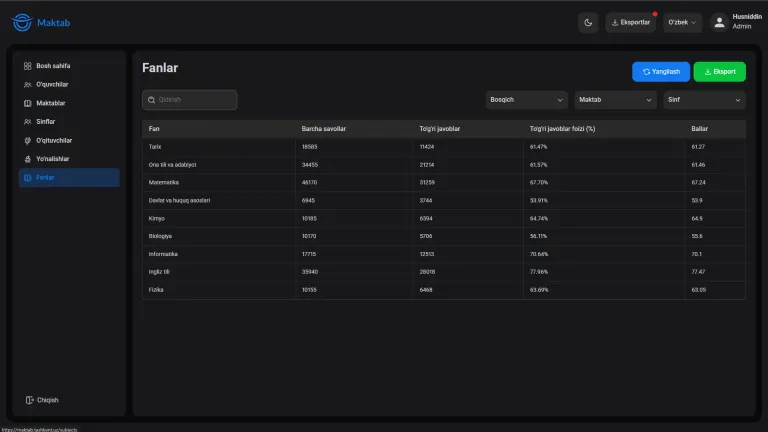Image resolution: width=768 pixels, height=432 pixels.
Task: Click the O'qituvchilar sidebar icon
Action: [x=27, y=141]
